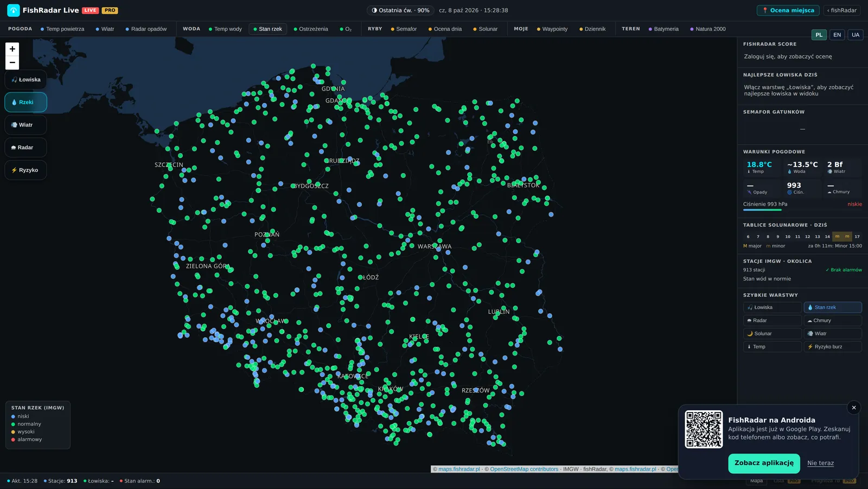Viewport: 868px width, 489px height.
Task: Open the Dziennik tab
Action: 592,29
